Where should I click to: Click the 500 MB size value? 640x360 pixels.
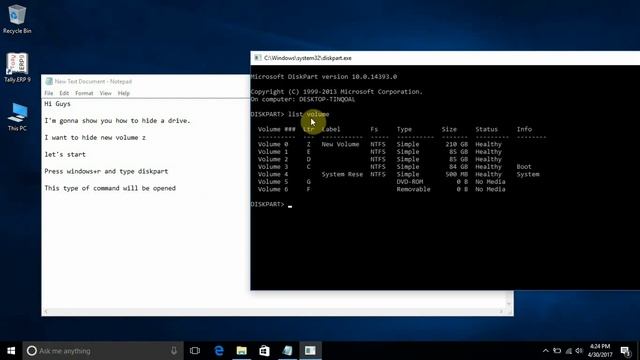[456, 174]
